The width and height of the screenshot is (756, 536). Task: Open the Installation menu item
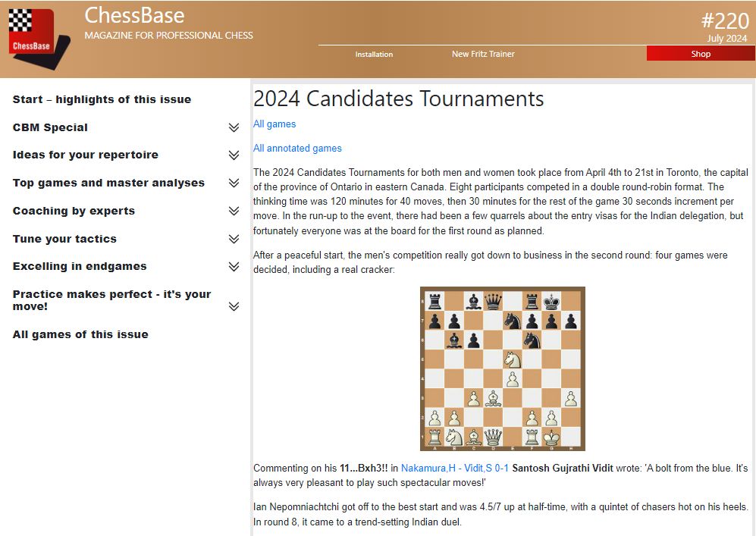374,54
